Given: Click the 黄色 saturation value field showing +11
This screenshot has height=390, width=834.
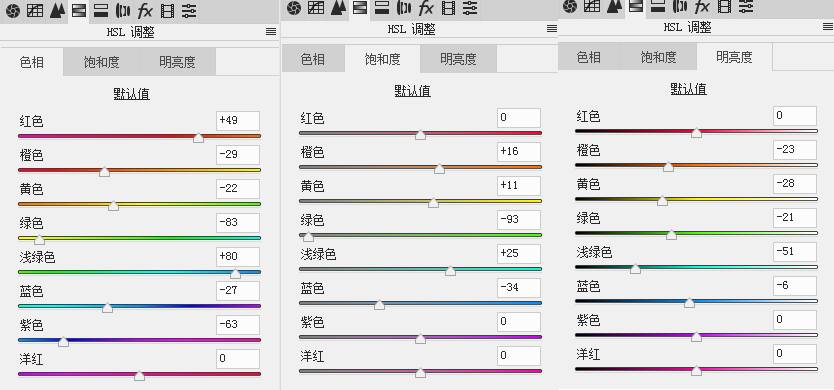Looking at the screenshot, I should [519, 186].
